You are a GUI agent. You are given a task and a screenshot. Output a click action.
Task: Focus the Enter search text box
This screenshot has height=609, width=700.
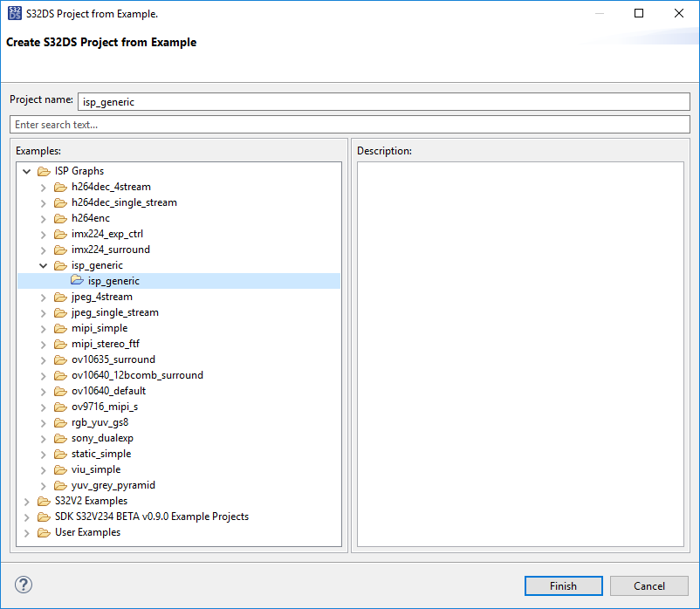pos(349,125)
